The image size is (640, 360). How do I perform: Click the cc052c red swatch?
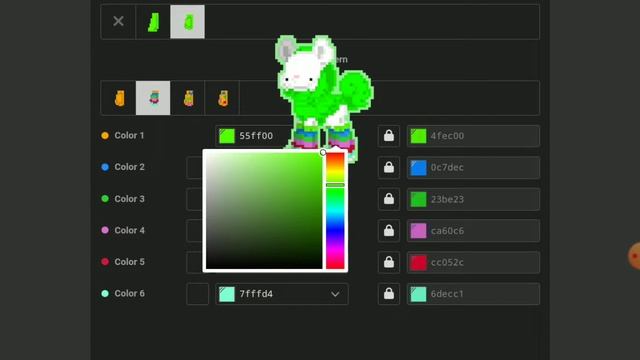tap(418, 262)
